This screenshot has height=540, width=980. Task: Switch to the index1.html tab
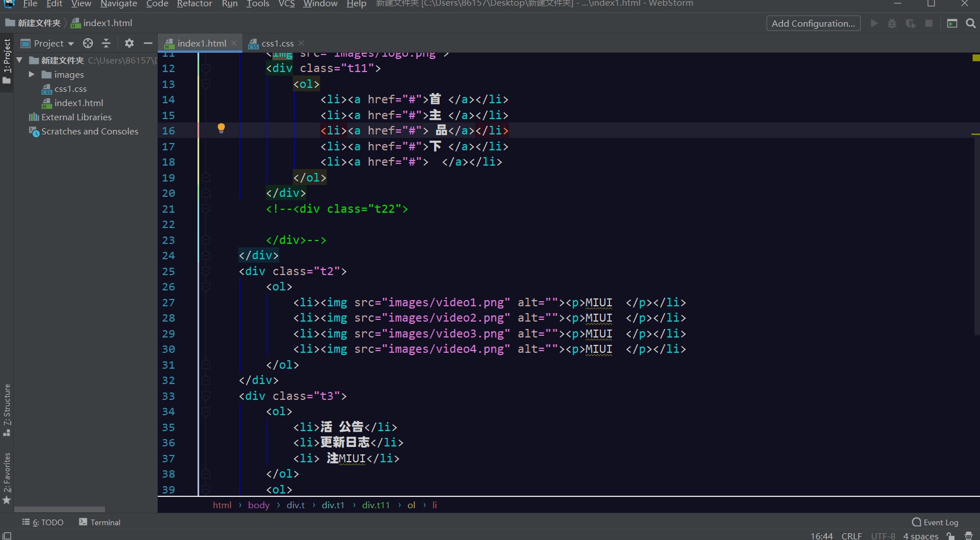pos(201,43)
